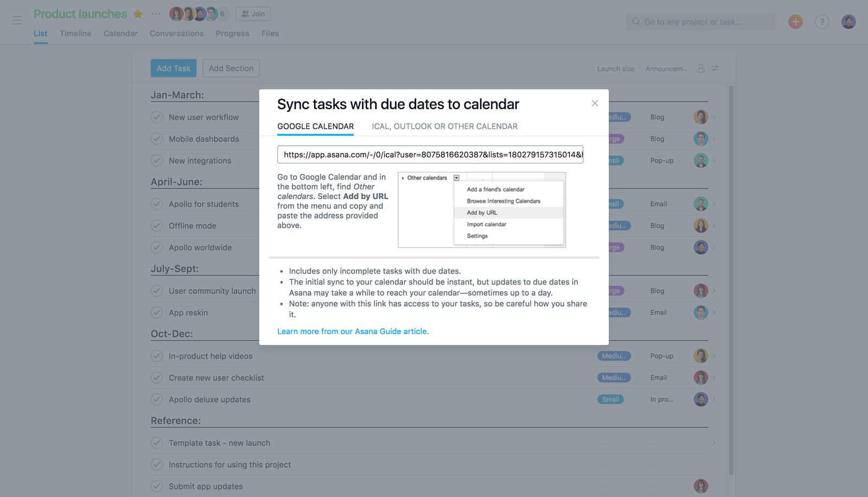Mark New integrations task complete
Viewport: 868px width, 497px height.
tap(157, 161)
